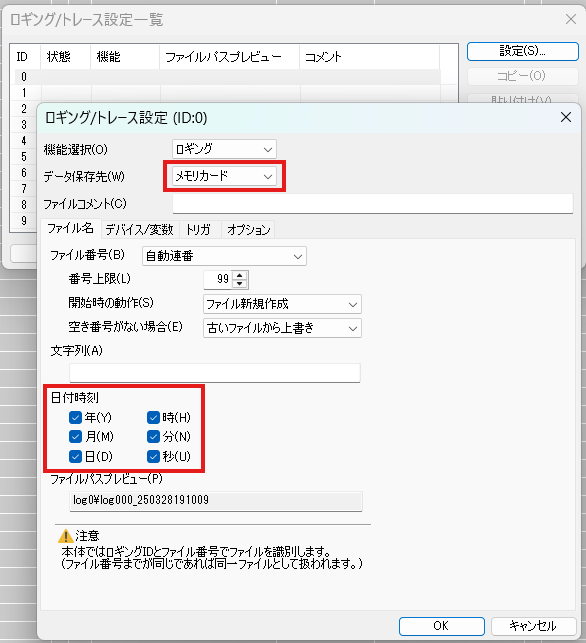Open the 空き番号がない場合 dropdown
Image resolution: width=586 pixels, height=643 pixels.
click(x=282, y=328)
